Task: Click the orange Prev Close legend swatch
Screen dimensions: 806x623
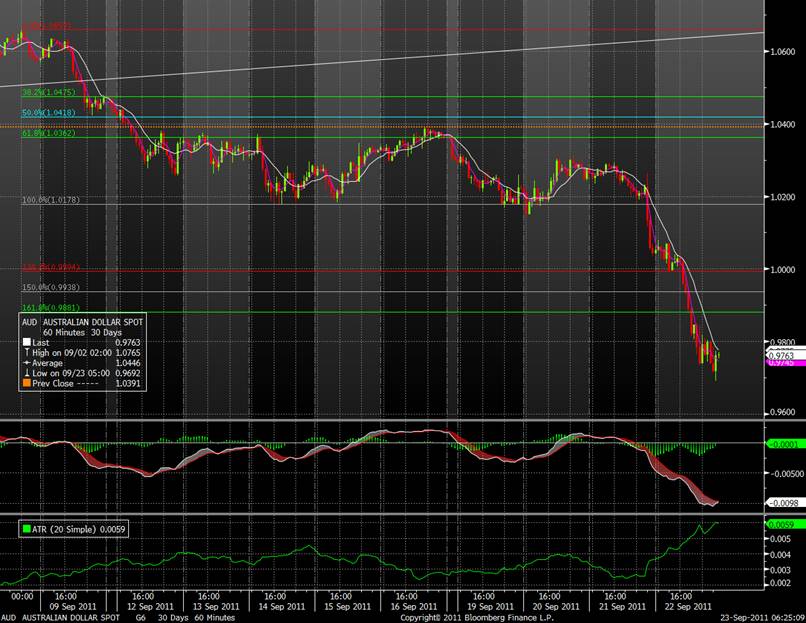Action: coord(27,381)
